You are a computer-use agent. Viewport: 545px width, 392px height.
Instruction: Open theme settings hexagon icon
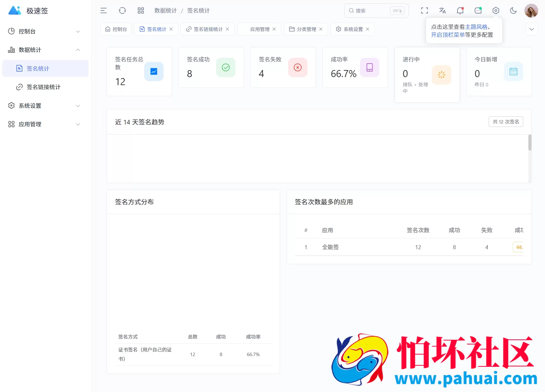click(x=496, y=11)
